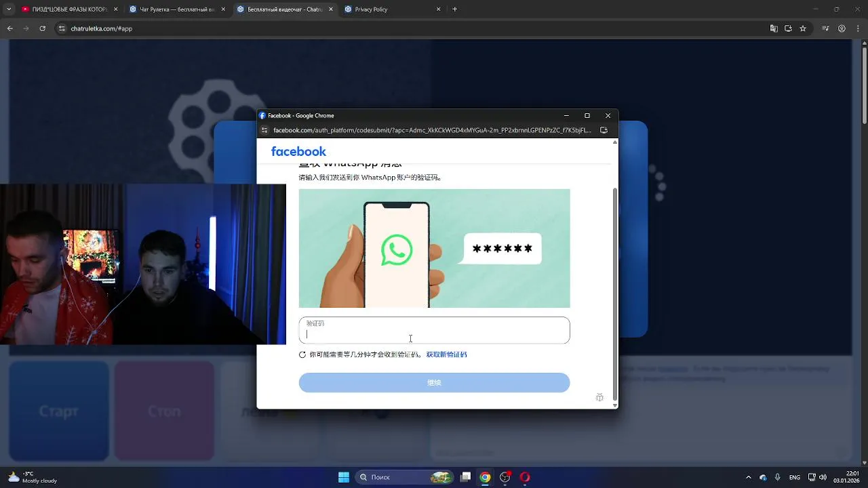Open the tab search dropdown
This screenshot has height=488, width=868.
tap(9, 9)
